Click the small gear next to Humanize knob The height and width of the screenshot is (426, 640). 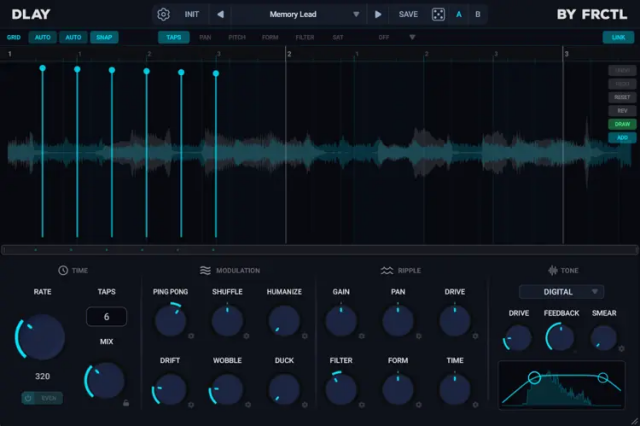click(x=304, y=336)
